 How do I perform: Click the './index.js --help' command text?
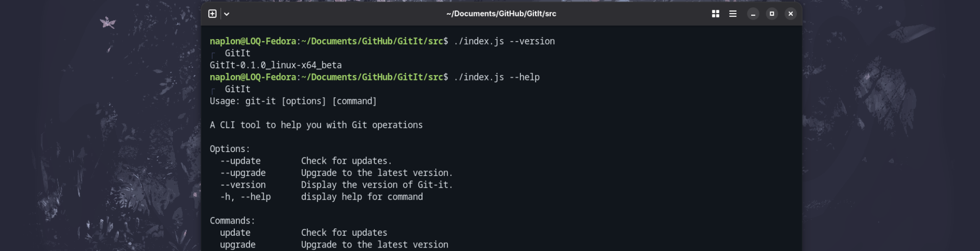pos(497,77)
